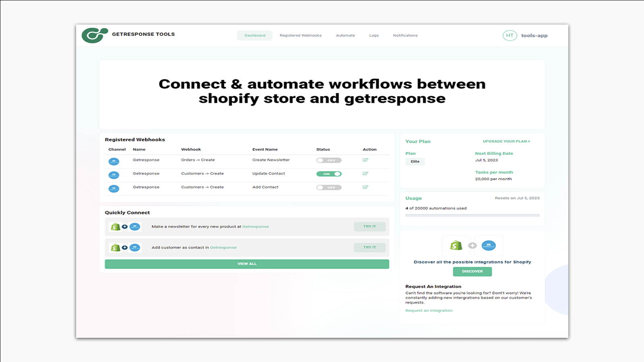Open the Request an Integration link
This screenshot has width=644, height=362.
429,311
